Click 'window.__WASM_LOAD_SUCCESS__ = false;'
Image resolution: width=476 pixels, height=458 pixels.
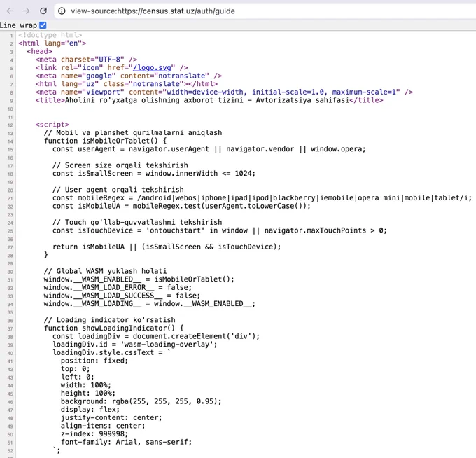click(x=122, y=296)
